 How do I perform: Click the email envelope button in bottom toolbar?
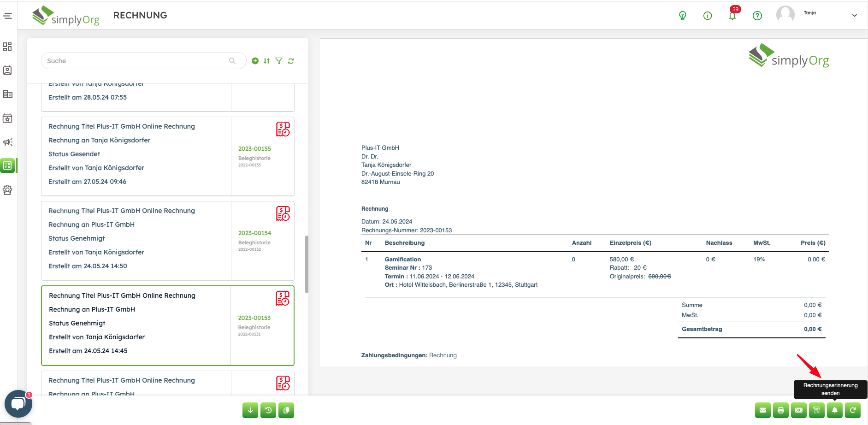coord(762,410)
